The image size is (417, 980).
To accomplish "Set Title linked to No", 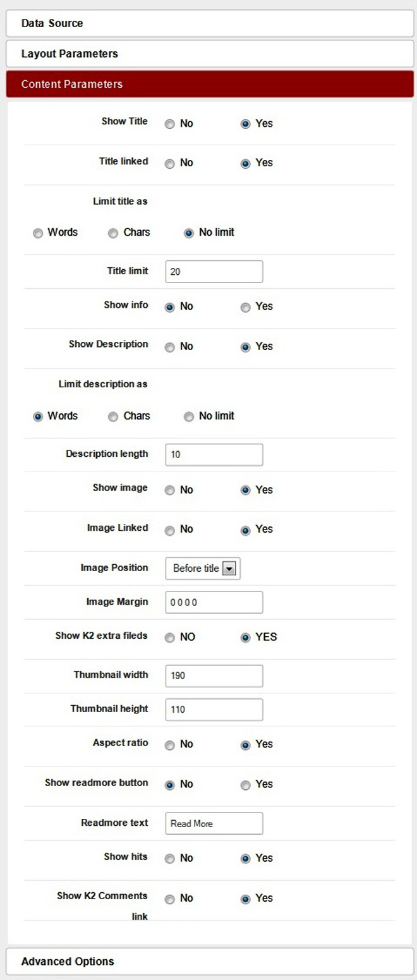I will pos(169,164).
